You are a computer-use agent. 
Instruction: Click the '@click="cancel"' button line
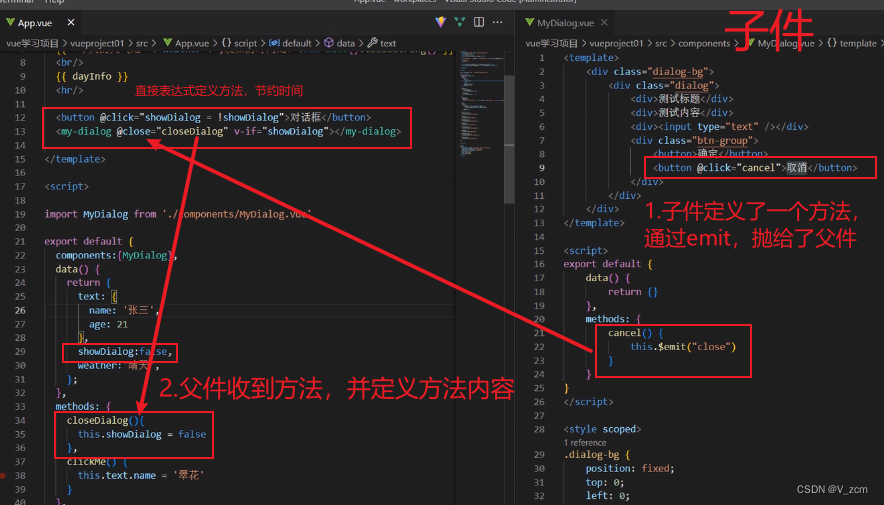(755, 167)
